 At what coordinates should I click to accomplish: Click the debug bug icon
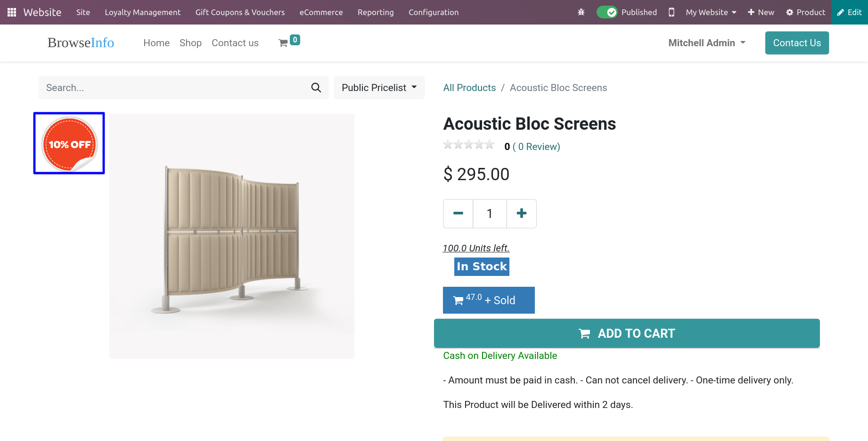coord(581,12)
